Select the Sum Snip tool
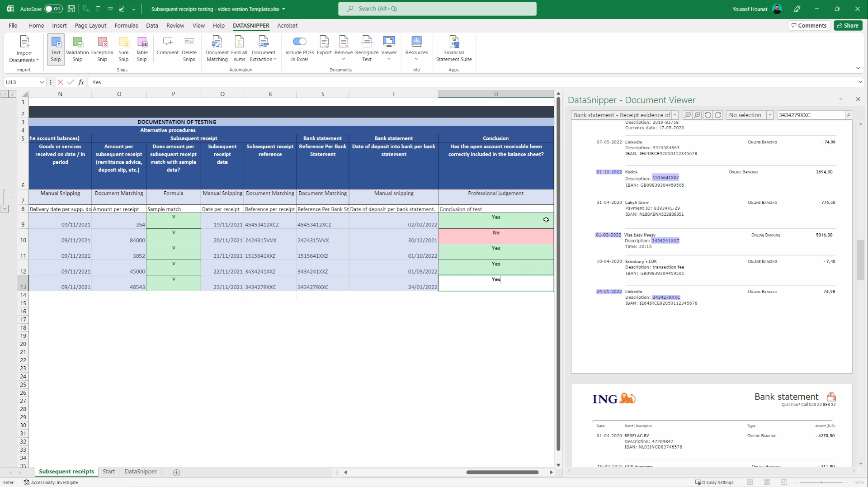This screenshot has height=487, width=868. coord(123,49)
